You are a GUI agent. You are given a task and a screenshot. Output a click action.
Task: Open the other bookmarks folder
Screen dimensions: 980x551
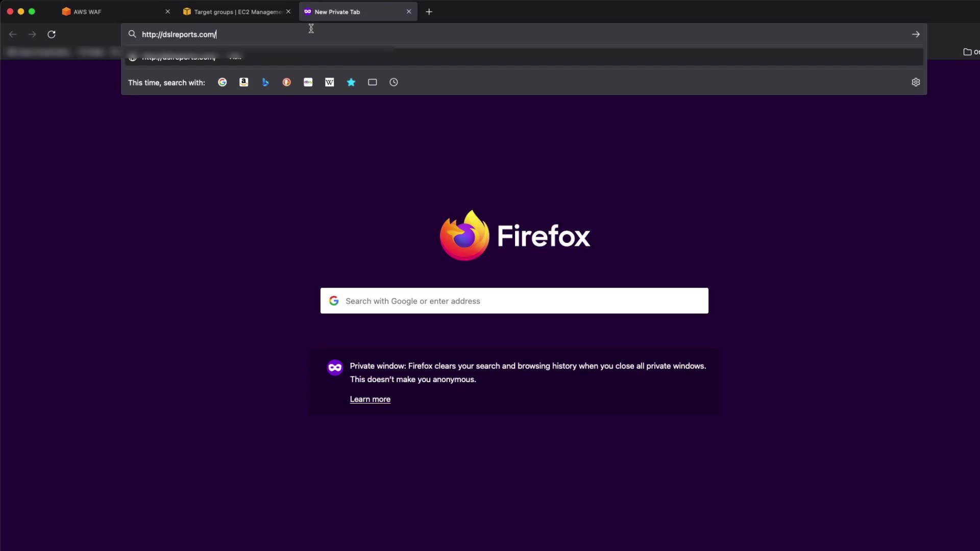click(x=970, y=52)
